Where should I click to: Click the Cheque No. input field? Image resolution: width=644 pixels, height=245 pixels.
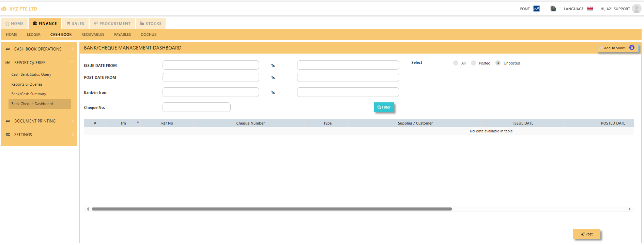[x=196, y=107]
